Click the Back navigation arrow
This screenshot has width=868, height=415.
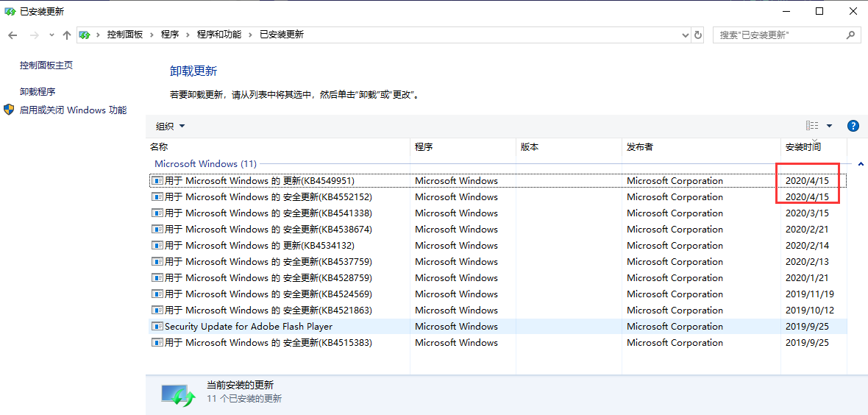coord(13,35)
